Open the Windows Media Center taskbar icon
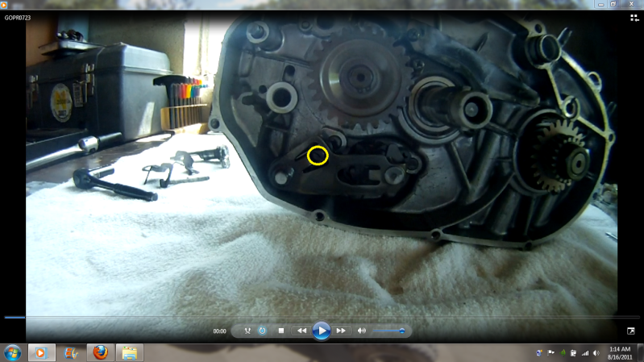644x362 pixels. click(71, 353)
